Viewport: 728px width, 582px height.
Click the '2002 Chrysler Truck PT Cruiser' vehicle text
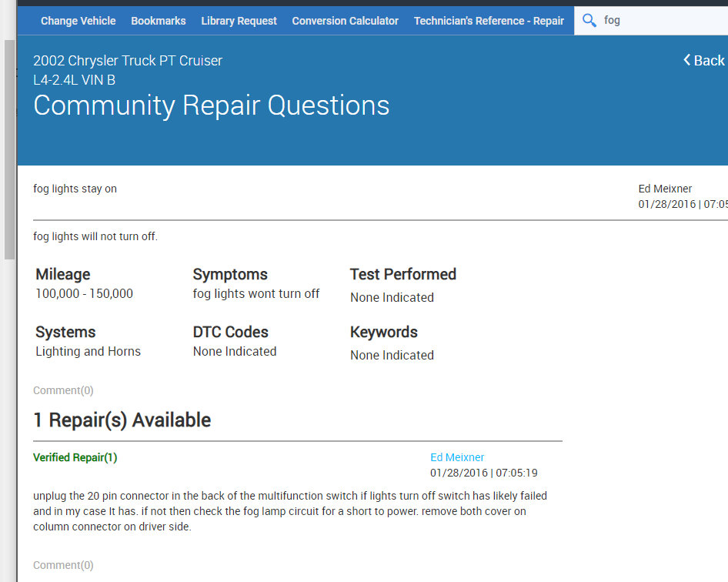coord(128,61)
